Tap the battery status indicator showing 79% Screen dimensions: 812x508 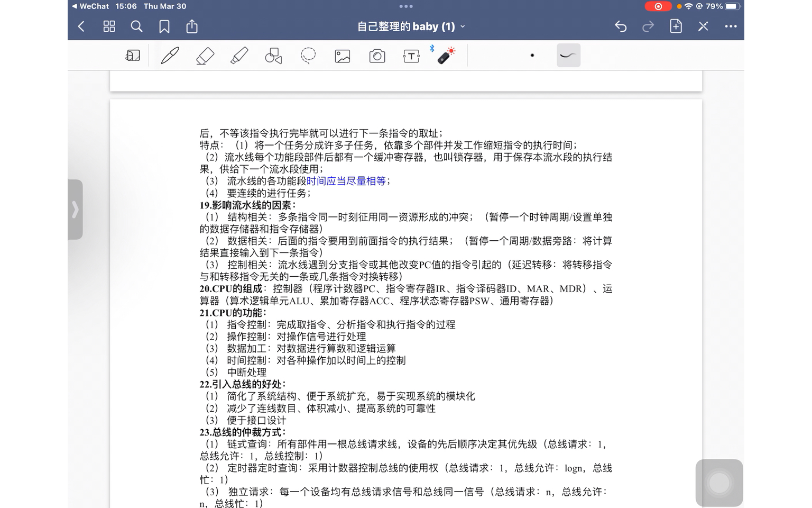pos(723,6)
